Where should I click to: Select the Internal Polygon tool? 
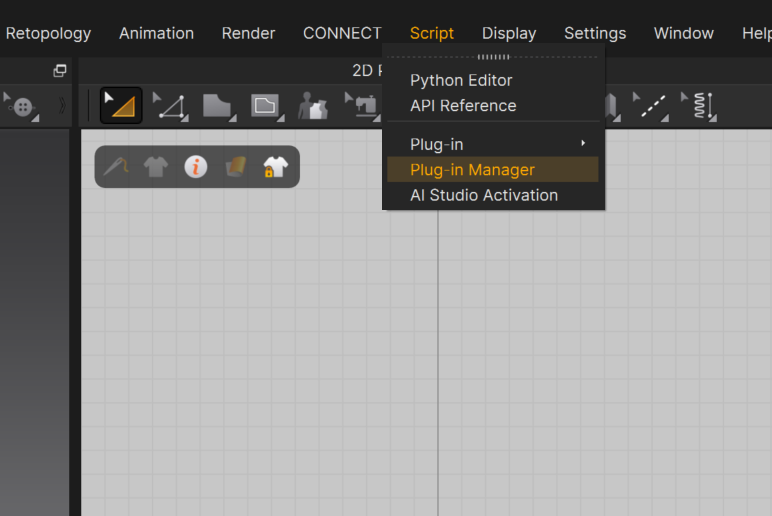266,106
